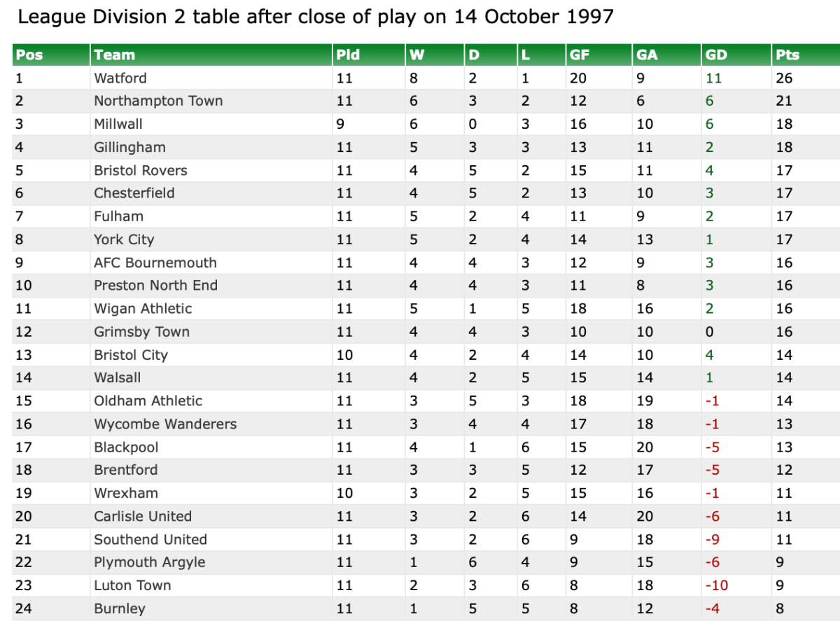Viewport: 840px width, 628px height.
Task: Select the Bristol Rovers team name
Action: click(x=141, y=170)
